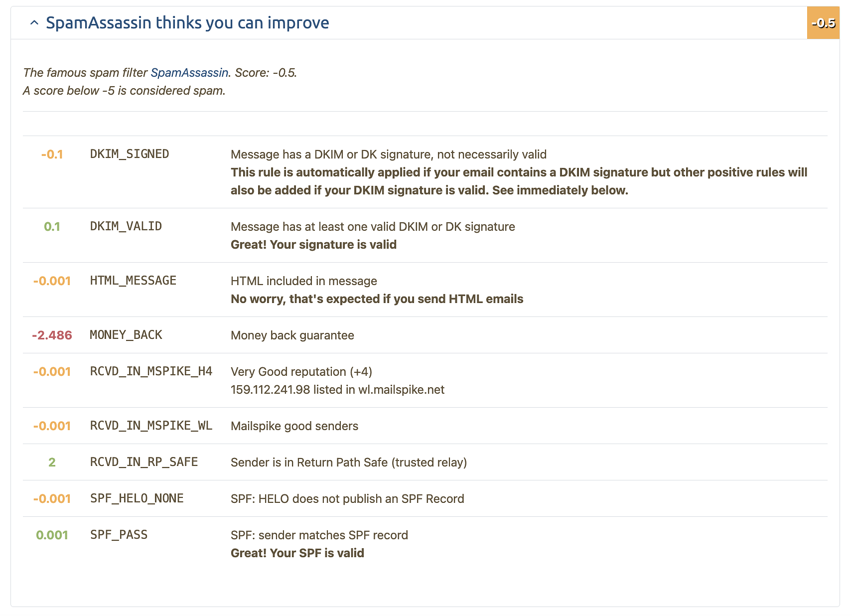The height and width of the screenshot is (616, 852).
Task: Click the orange -0.5 score badge
Action: 823,23
